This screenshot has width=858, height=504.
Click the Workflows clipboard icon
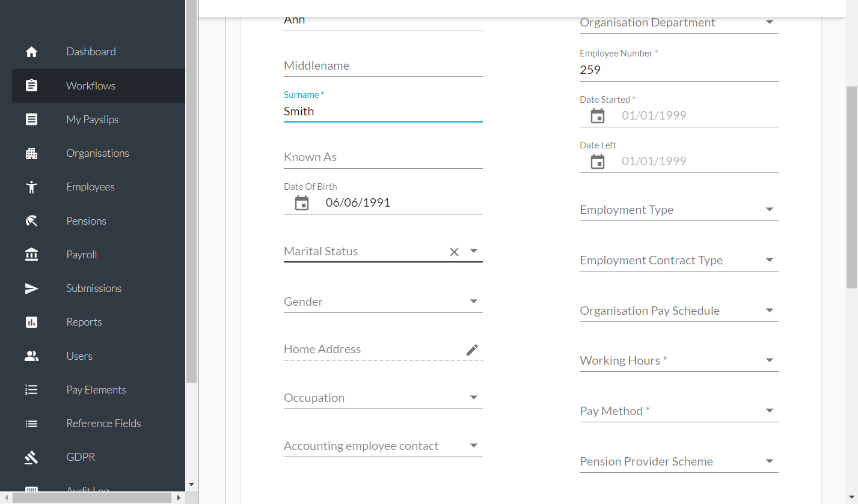tap(32, 85)
